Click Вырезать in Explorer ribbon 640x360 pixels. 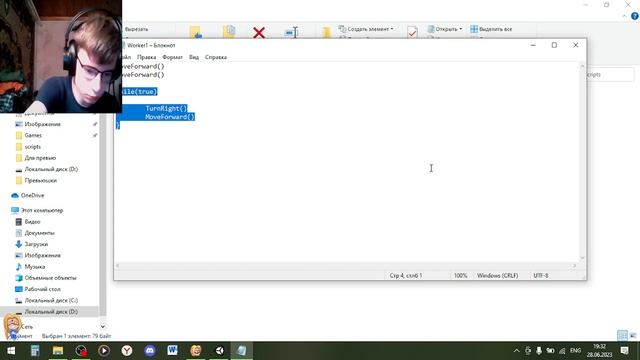pyautogui.click(x=136, y=29)
